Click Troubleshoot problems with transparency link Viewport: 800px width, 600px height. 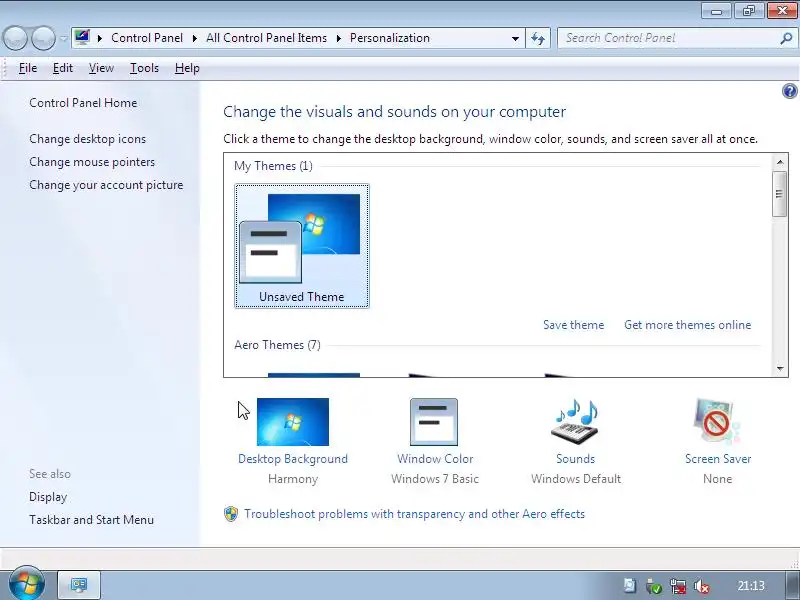coord(414,514)
